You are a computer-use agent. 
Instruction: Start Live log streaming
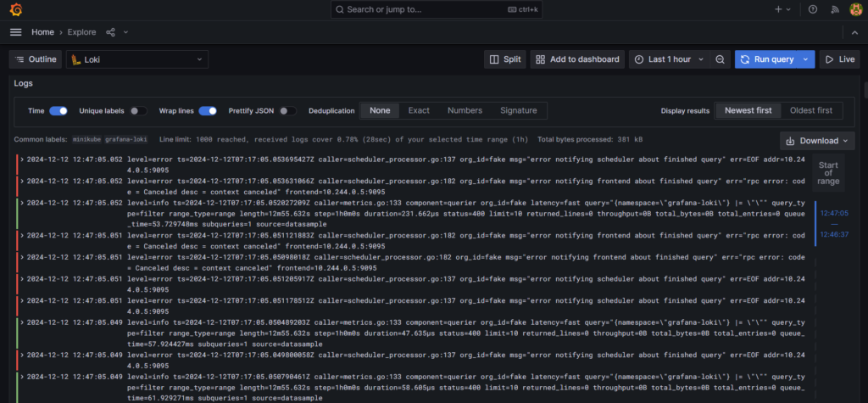840,59
